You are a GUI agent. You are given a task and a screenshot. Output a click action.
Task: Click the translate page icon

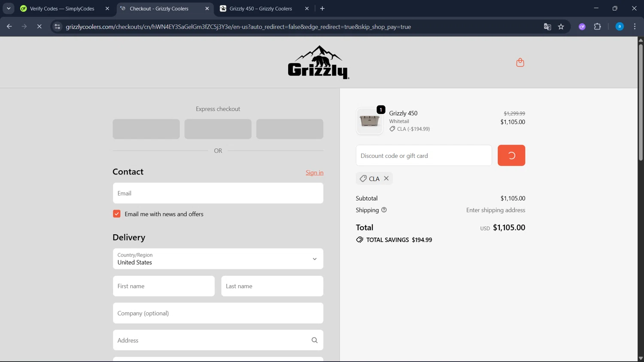click(x=547, y=27)
